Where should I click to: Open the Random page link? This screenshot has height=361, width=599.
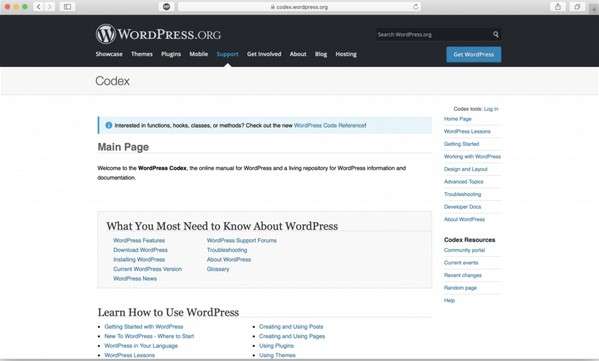click(x=460, y=288)
